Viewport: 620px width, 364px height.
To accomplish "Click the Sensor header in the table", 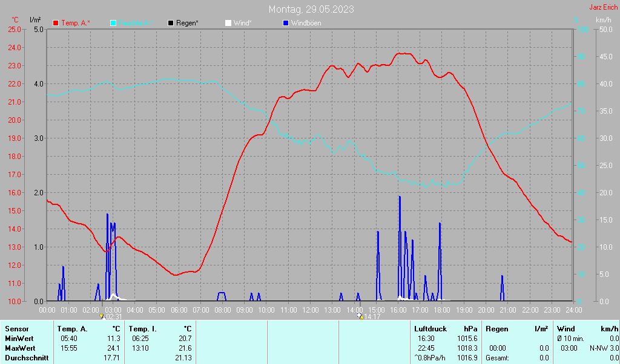I will (16, 329).
